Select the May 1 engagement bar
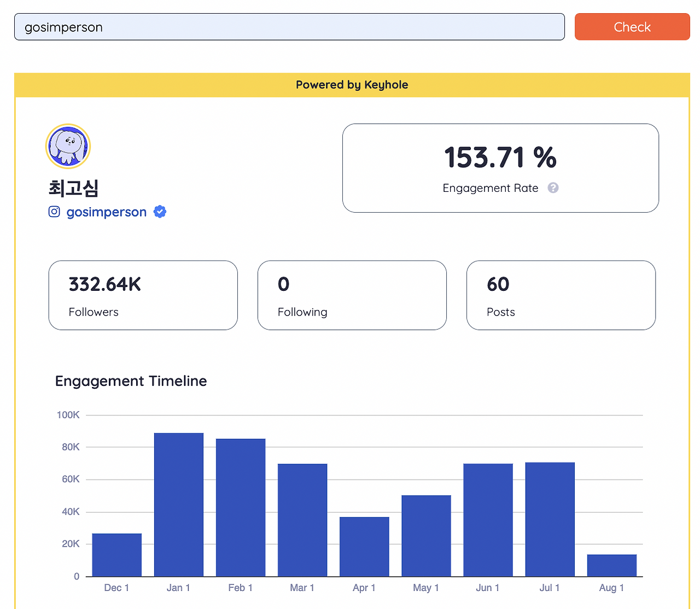The image size is (700, 609). point(426,536)
